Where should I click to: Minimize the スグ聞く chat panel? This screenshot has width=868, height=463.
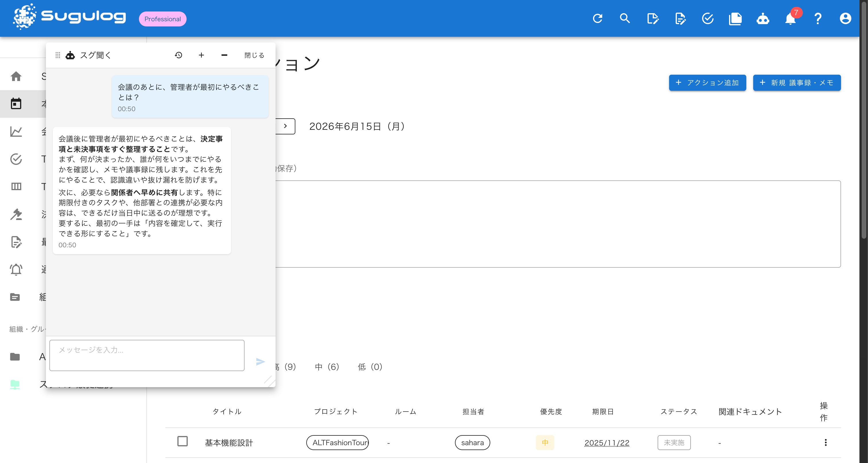pyautogui.click(x=224, y=55)
